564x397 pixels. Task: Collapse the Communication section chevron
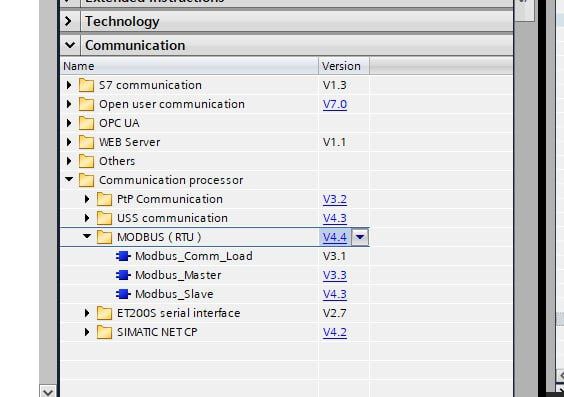[70, 45]
